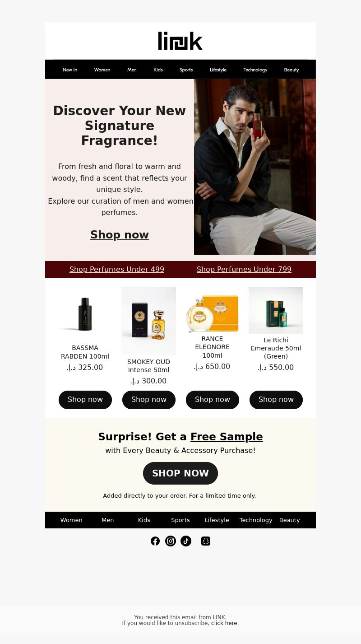Screen dimensions: 361x644
Task: Open the Snapchat social icon
Action: pos(206,541)
